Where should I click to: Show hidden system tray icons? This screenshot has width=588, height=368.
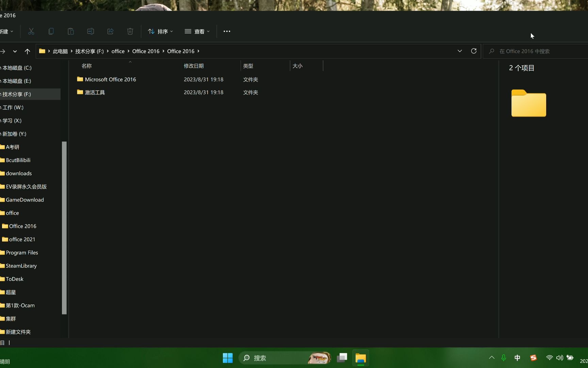(x=492, y=357)
